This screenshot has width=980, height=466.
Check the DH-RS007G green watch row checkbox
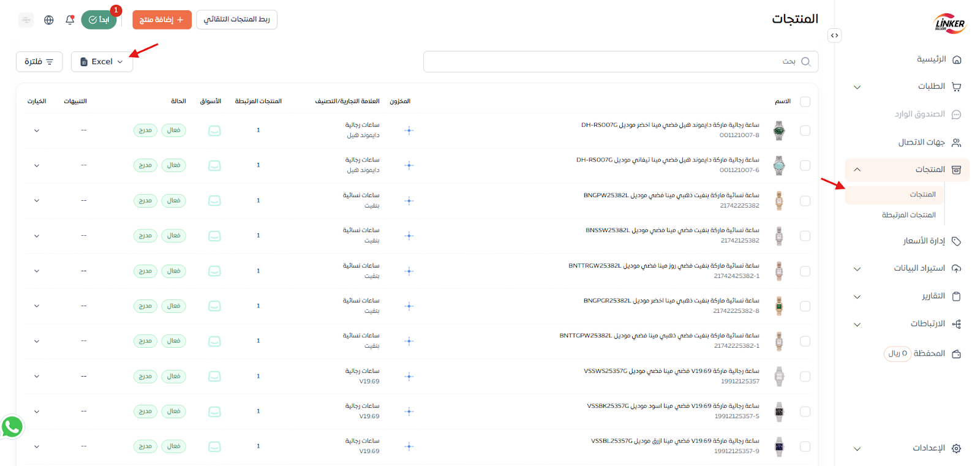pyautogui.click(x=805, y=130)
